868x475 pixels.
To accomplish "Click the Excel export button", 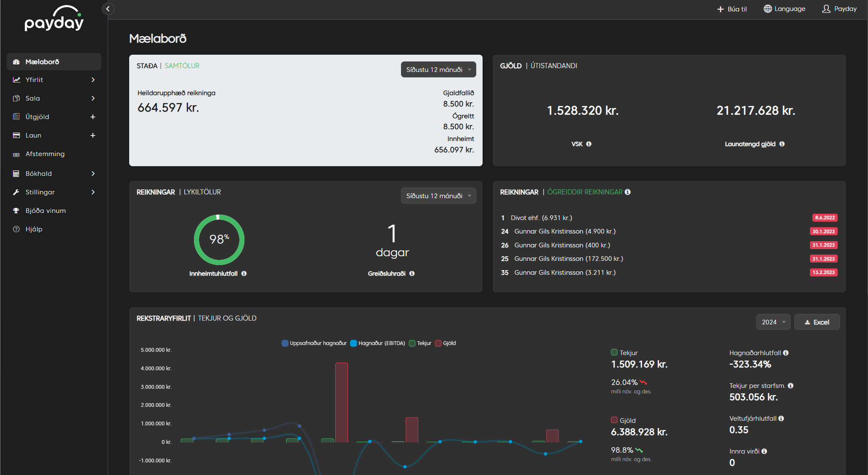I will point(817,322).
